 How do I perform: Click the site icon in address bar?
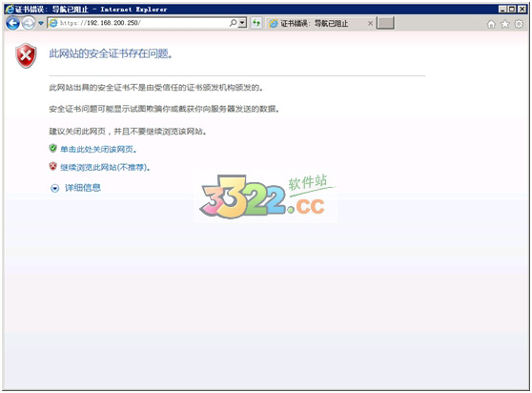[53, 23]
